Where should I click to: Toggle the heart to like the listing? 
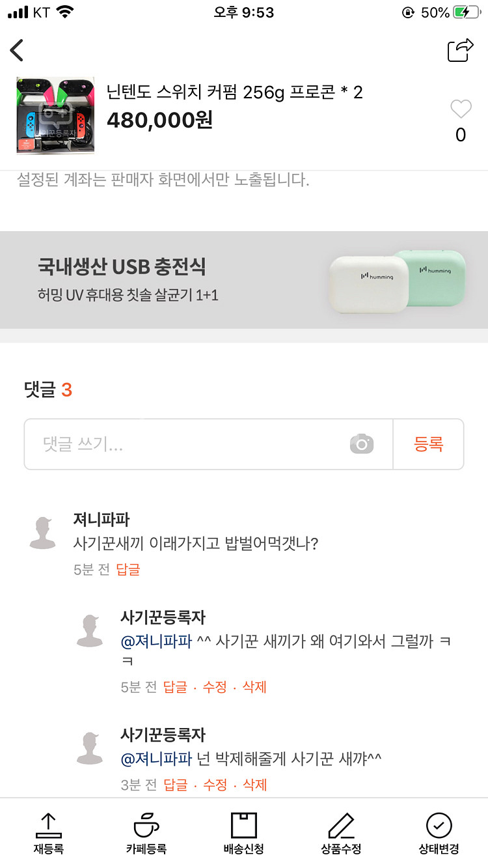pyautogui.click(x=461, y=109)
